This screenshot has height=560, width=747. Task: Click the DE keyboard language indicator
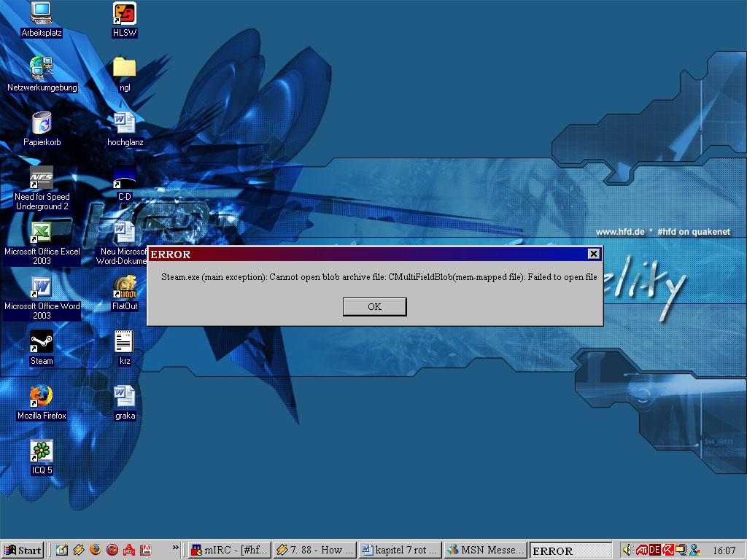point(654,550)
